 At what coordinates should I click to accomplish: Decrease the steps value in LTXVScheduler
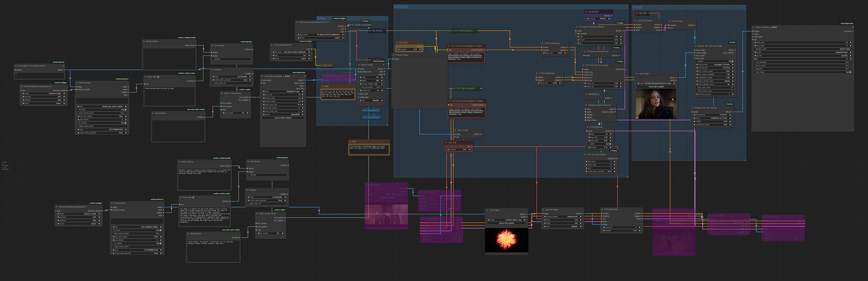click(589, 134)
